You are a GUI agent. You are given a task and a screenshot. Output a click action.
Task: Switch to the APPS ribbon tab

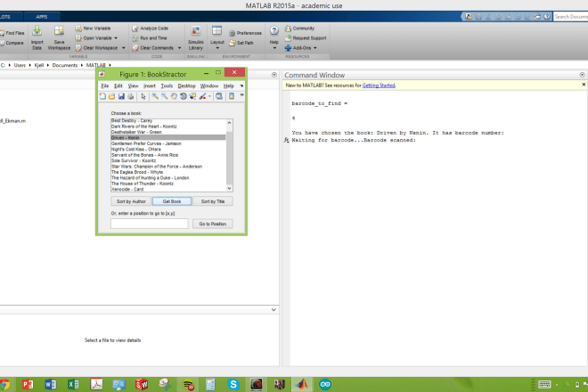pos(42,17)
